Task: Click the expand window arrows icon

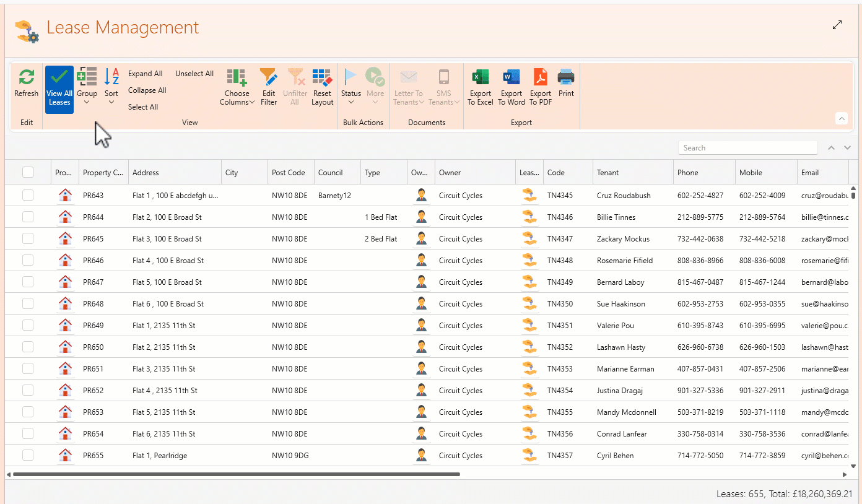Action: click(837, 25)
